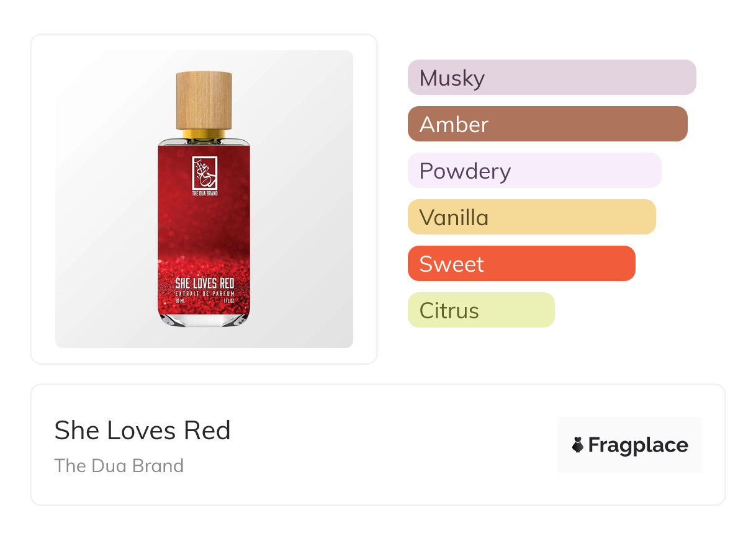Click the gold collar below the bottle cap
Screen dimensions: 756x536
(x=204, y=134)
